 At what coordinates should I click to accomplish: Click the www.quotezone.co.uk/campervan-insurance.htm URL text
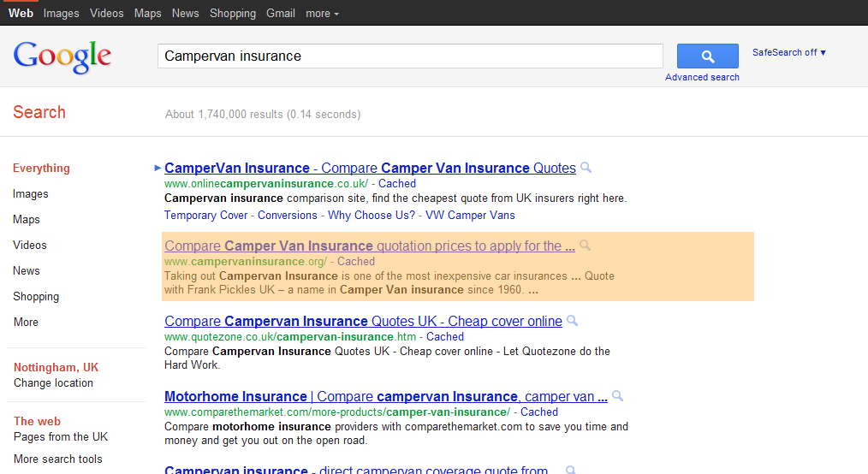pos(290,337)
